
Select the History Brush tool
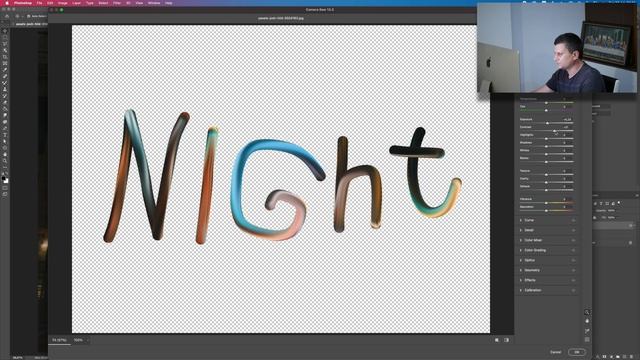5,96
